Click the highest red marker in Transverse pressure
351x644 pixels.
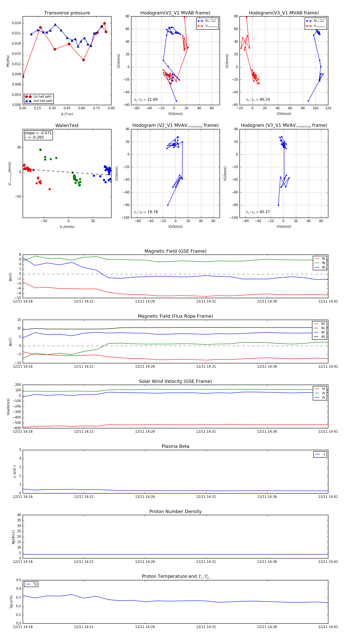click(x=105, y=23)
